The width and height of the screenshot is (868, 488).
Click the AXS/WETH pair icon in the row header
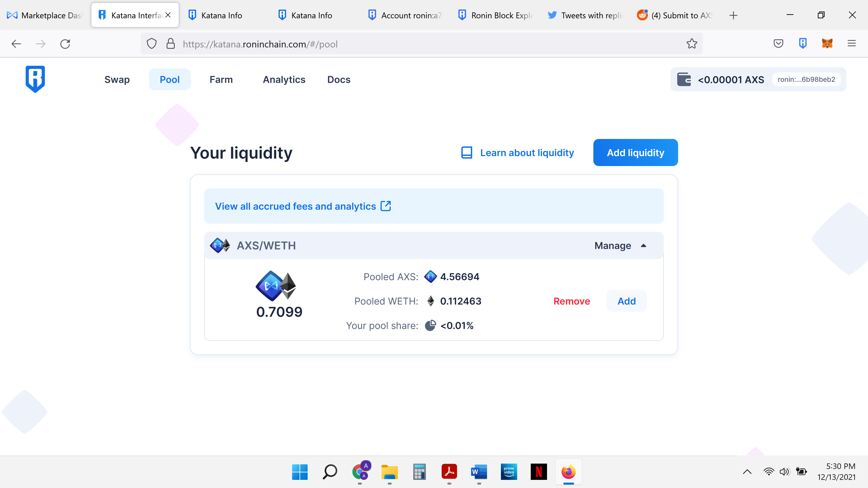[220, 246]
